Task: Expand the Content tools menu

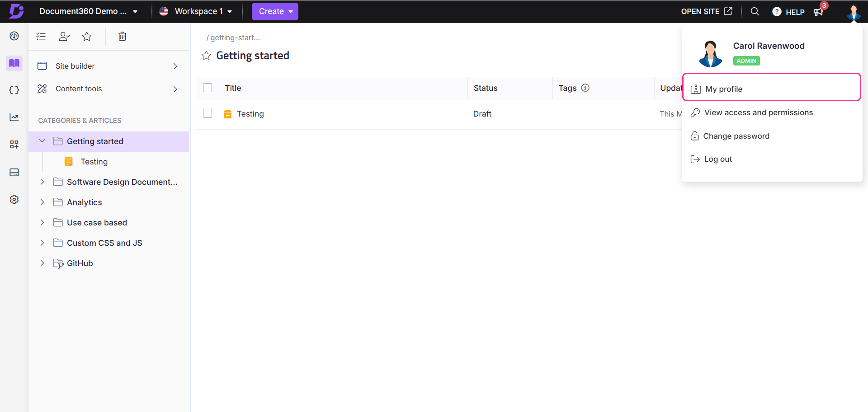Action: [108, 89]
